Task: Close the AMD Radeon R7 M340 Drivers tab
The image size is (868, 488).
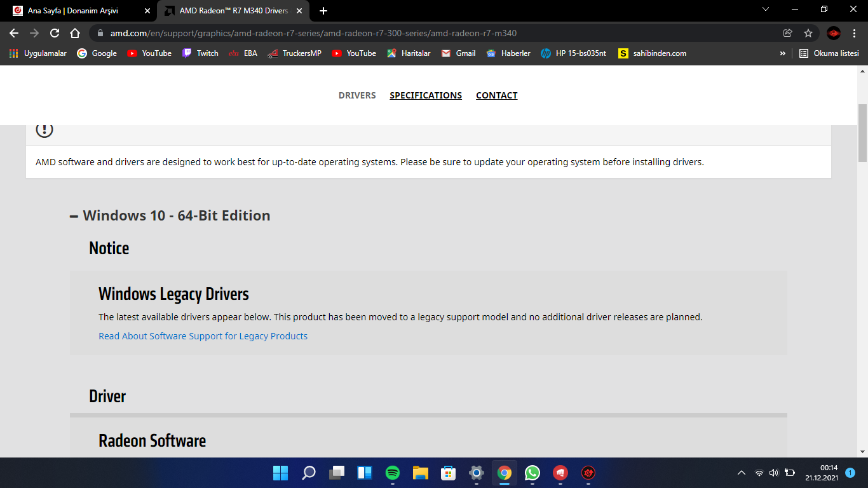Action: 300,11
